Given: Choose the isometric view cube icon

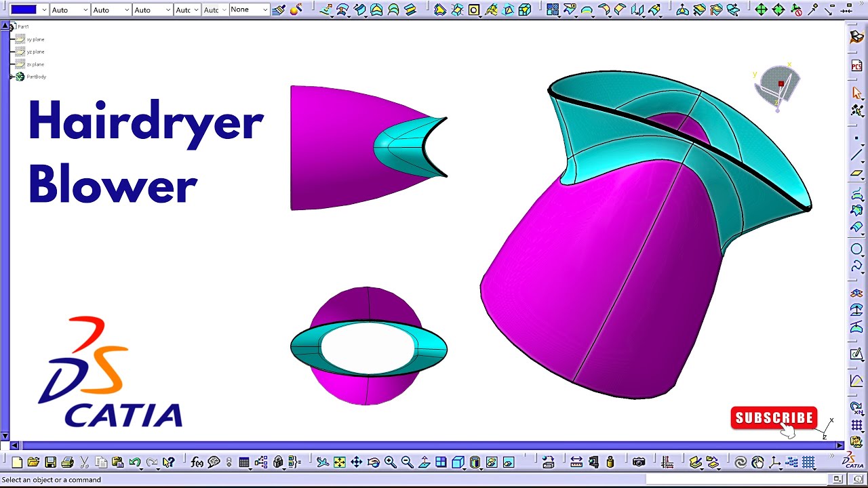Looking at the screenshot, I should 458,462.
